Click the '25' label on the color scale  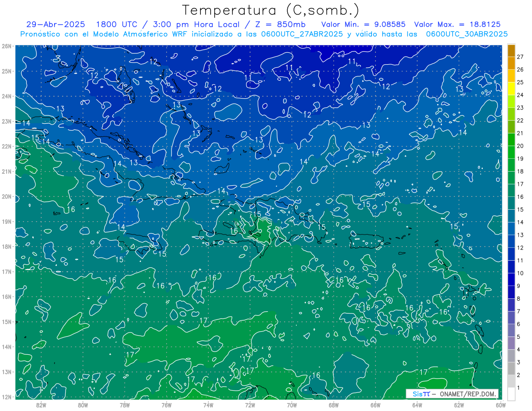(x=520, y=82)
